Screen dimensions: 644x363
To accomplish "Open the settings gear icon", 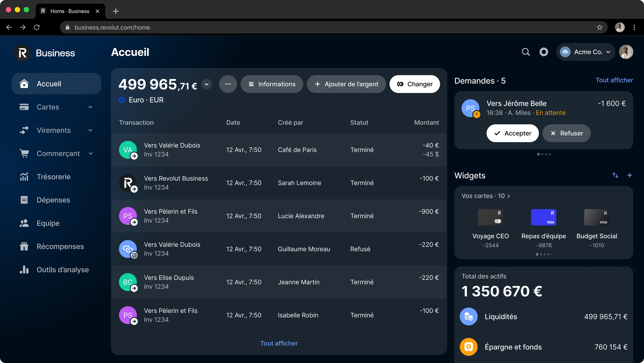I will 544,52.
